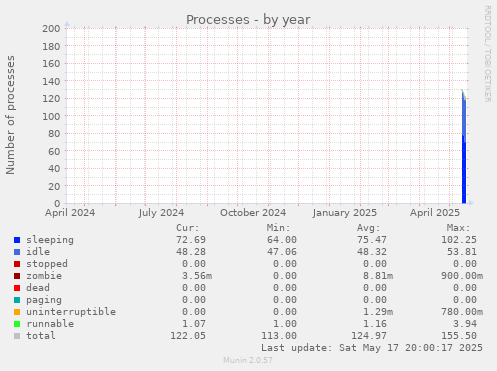The width and height of the screenshot is (497, 371).
Task: Click the 'paging' legend label
Action: (44, 300)
